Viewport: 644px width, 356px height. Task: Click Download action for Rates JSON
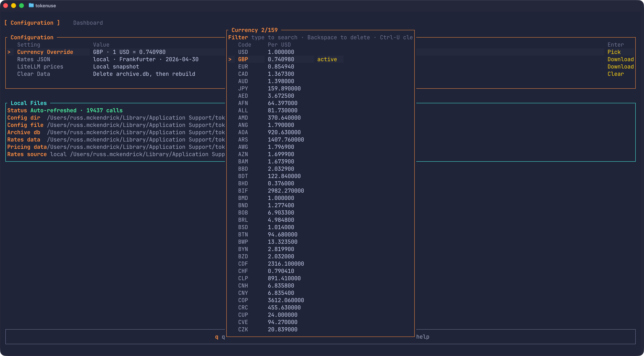click(621, 59)
